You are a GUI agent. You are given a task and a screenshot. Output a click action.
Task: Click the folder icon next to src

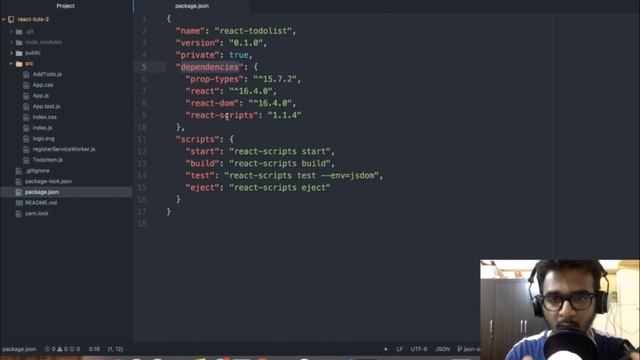[19, 64]
